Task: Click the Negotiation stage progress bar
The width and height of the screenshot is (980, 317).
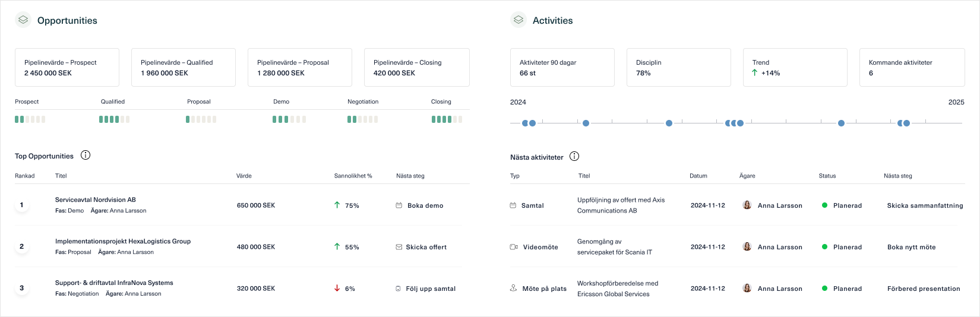Action: 362,119
